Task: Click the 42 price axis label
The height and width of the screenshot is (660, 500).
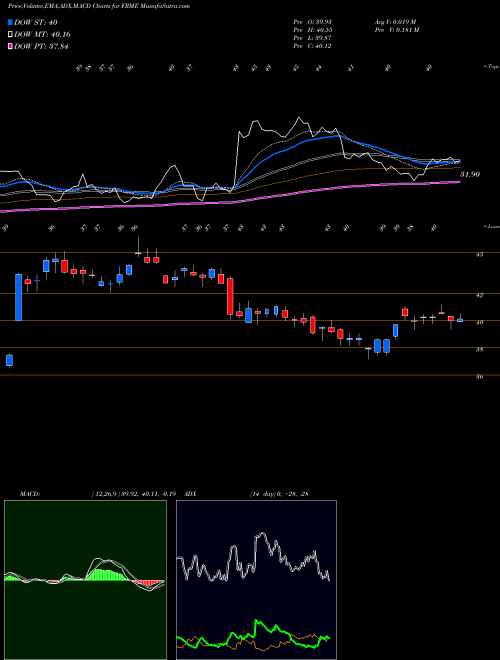Action: tap(478, 295)
